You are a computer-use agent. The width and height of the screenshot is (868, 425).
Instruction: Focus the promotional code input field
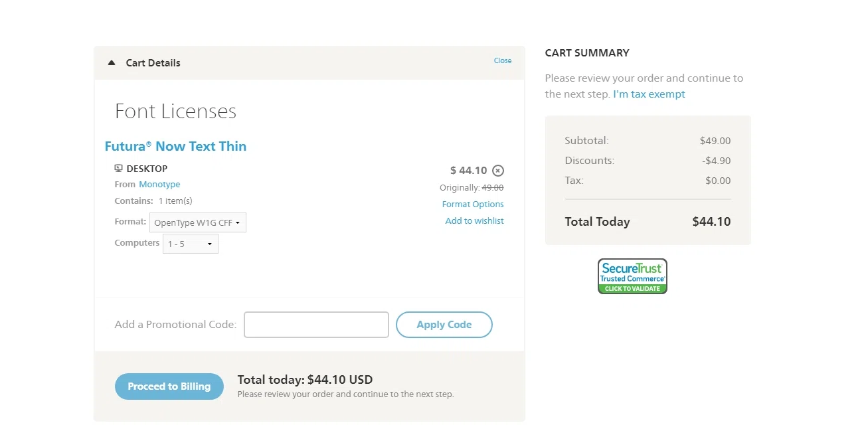click(x=316, y=325)
